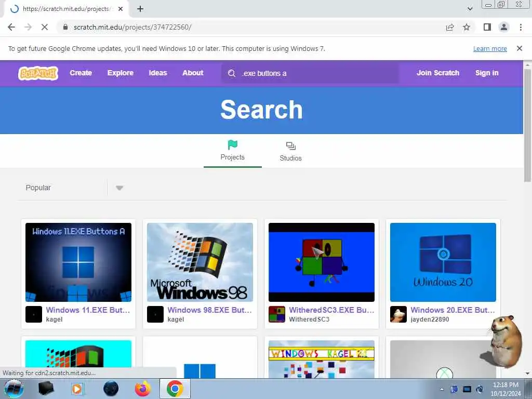Viewport: 532px width, 399px height.
Task: Open the Windows 20 thumbnail
Action: pyautogui.click(x=443, y=262)
